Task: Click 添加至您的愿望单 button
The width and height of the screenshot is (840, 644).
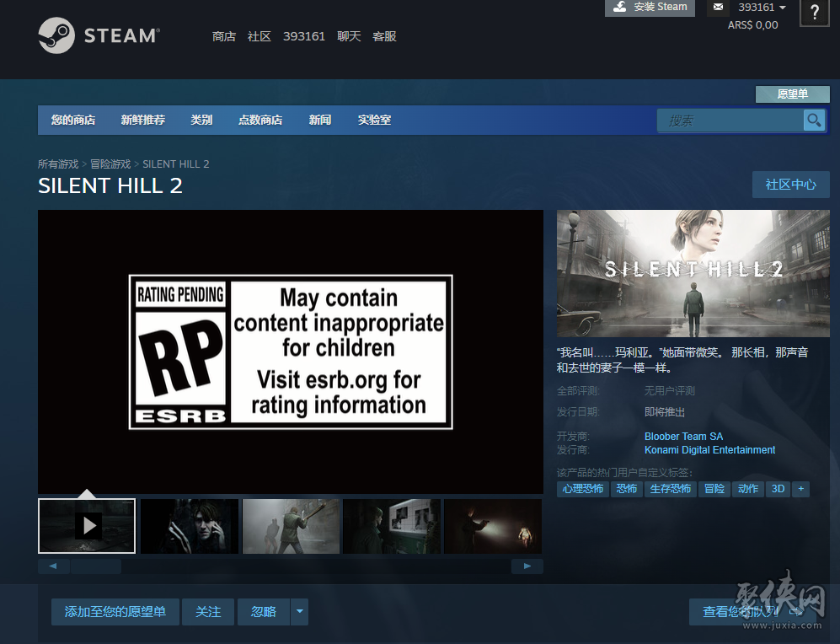Action: point(115,612)
